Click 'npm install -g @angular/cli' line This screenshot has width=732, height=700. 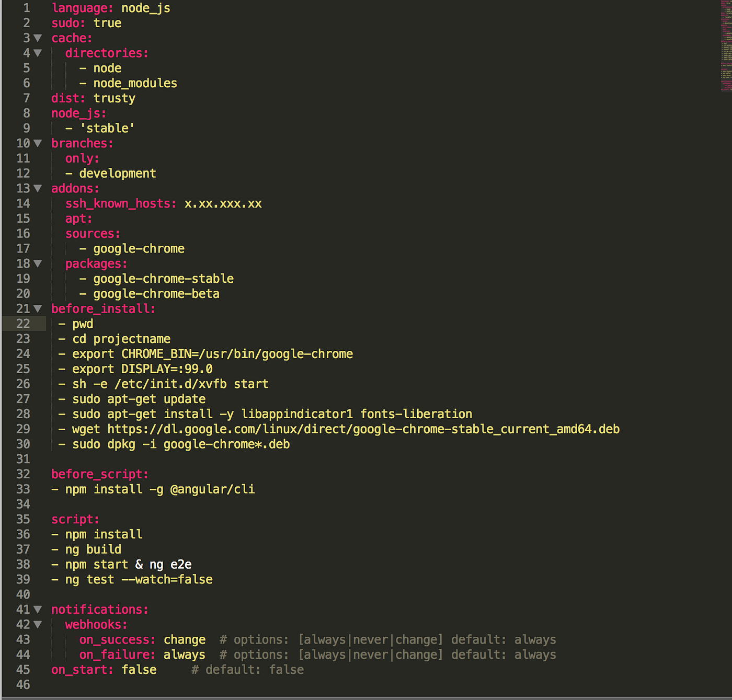(x=160, y=489)
